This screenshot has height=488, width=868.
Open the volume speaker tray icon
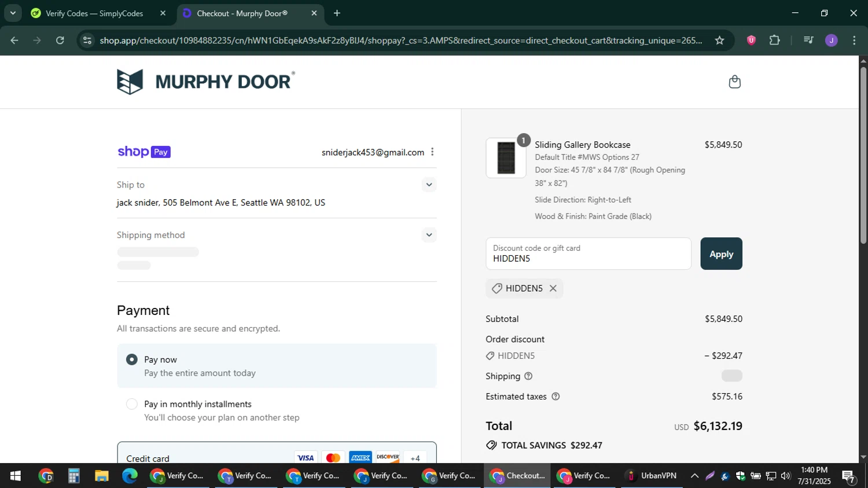[785, 476]
